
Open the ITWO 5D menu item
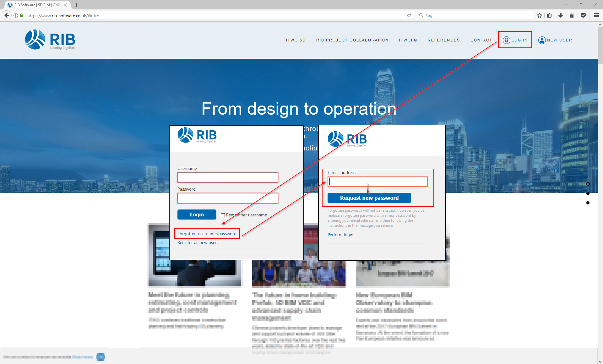click(x=296, y=40)
